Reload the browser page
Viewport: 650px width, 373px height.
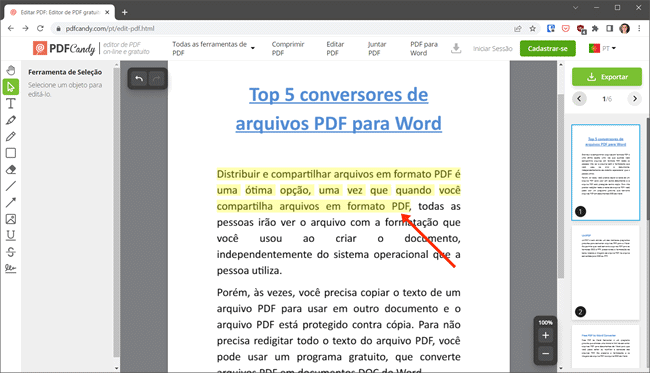[x=40, y=28]
